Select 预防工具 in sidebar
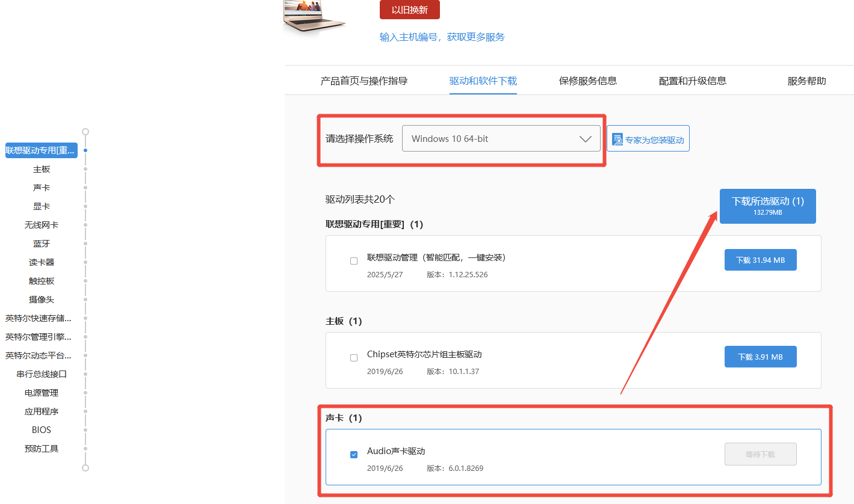 point(42,449)
